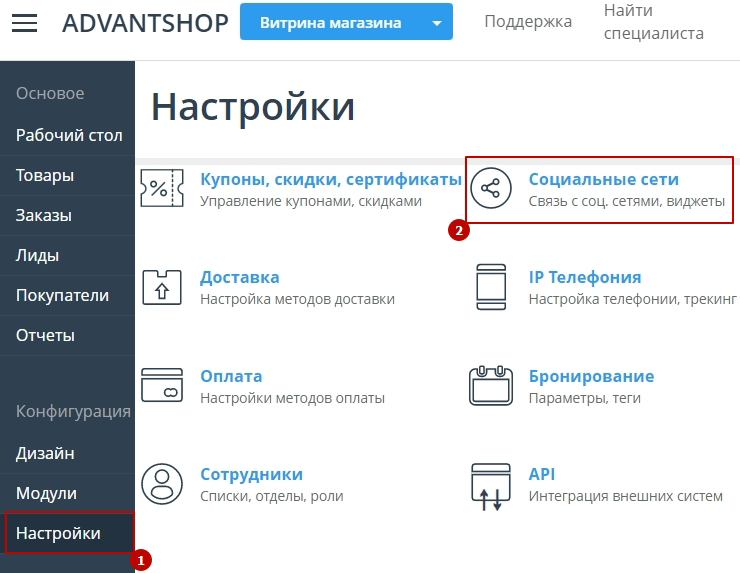Open Поддержка in the top bar
The image size is (740, 573).
[x=528, y=22]
